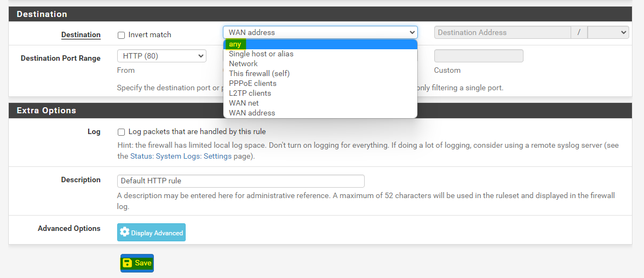Enable logging of packets handled by rule
This screenshot has height=278, width=644.
click(x=122, y=132)
